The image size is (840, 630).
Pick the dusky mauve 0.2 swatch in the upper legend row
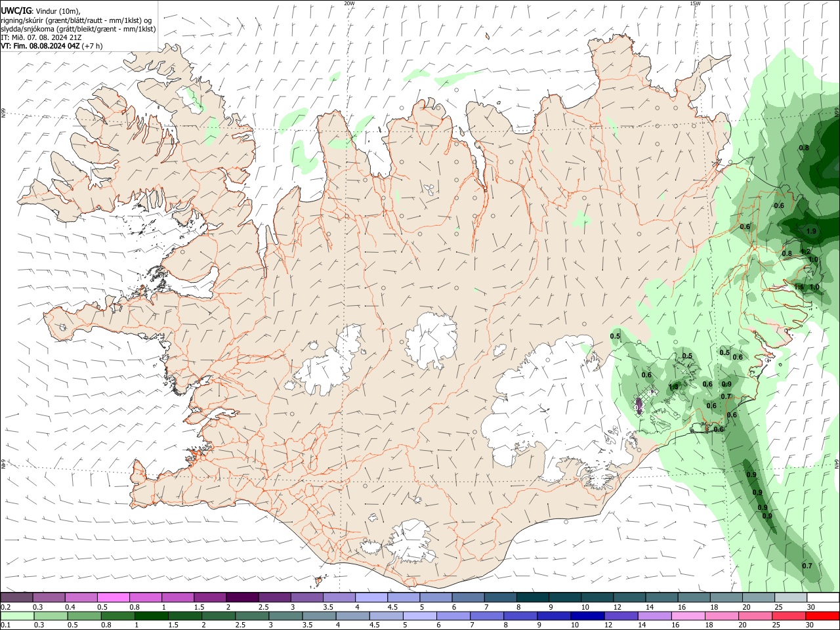coord(16,598)
